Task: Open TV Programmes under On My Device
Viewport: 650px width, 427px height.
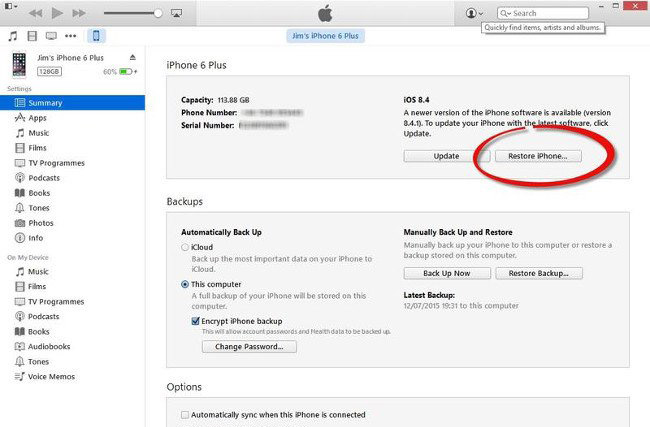Action: (73, 301)
